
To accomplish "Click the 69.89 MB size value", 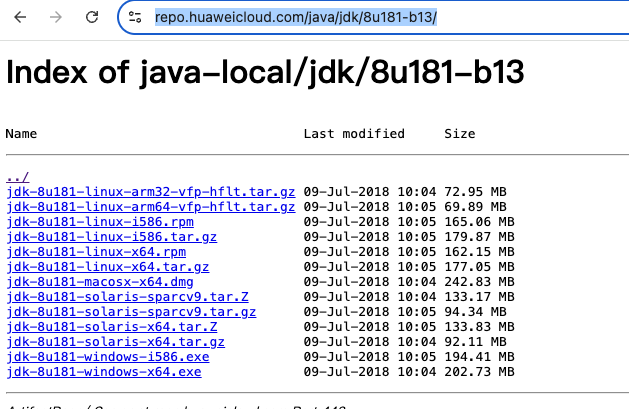I will [475, 207].
